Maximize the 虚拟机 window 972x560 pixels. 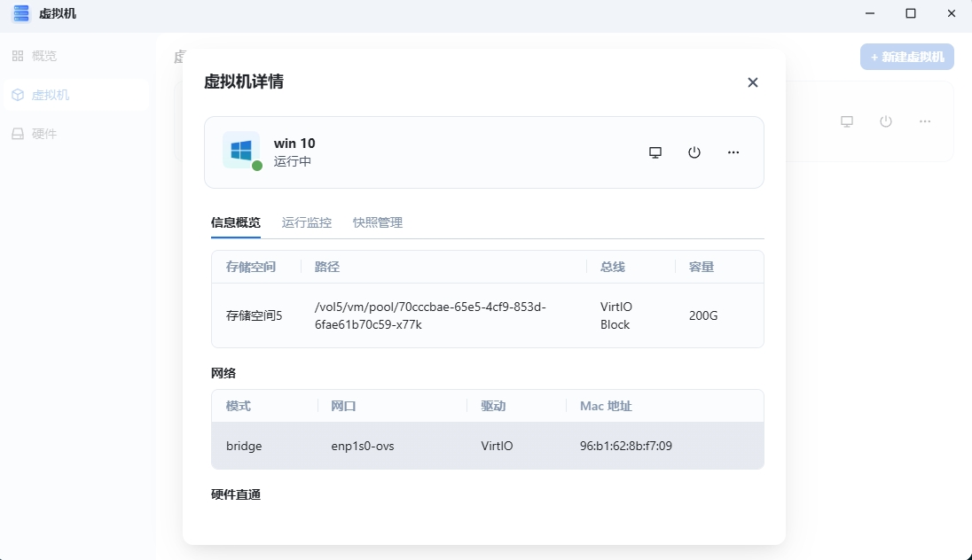tap(911, 13)
